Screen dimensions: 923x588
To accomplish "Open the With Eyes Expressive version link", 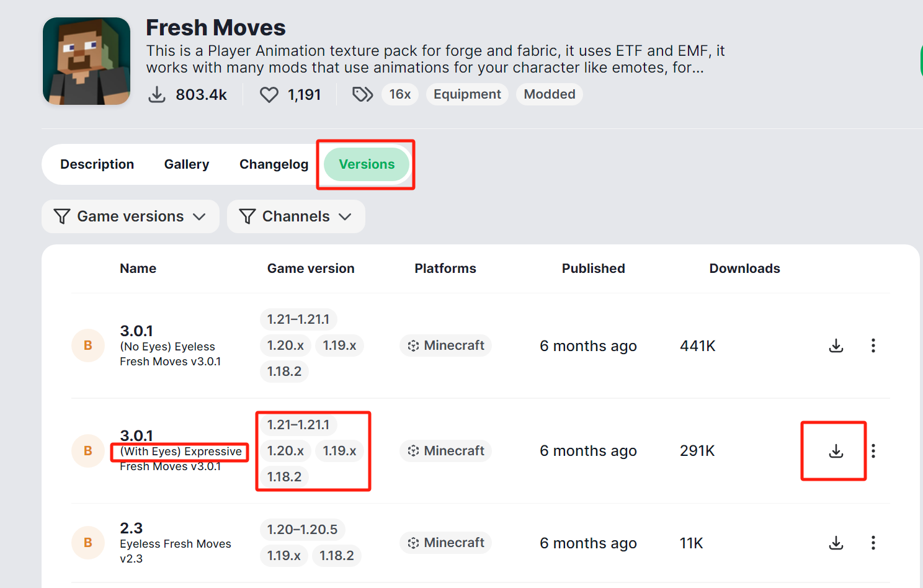I will (181, 452).
